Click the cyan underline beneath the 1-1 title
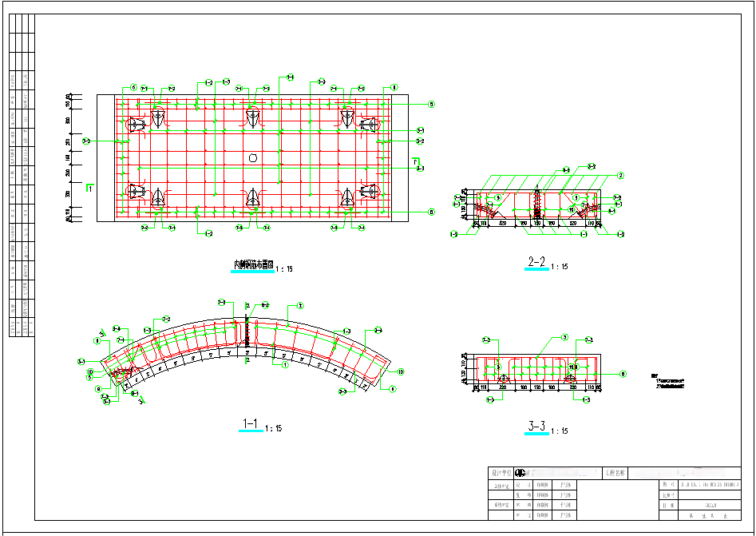Image resolution: width=756 pixels, height=536 pixels. coord(251,431)
